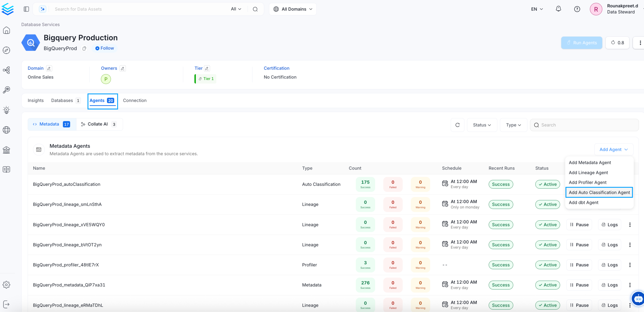644x312 pixels.
Task: Open Settings gear in left sidebar
Action: 7,285
